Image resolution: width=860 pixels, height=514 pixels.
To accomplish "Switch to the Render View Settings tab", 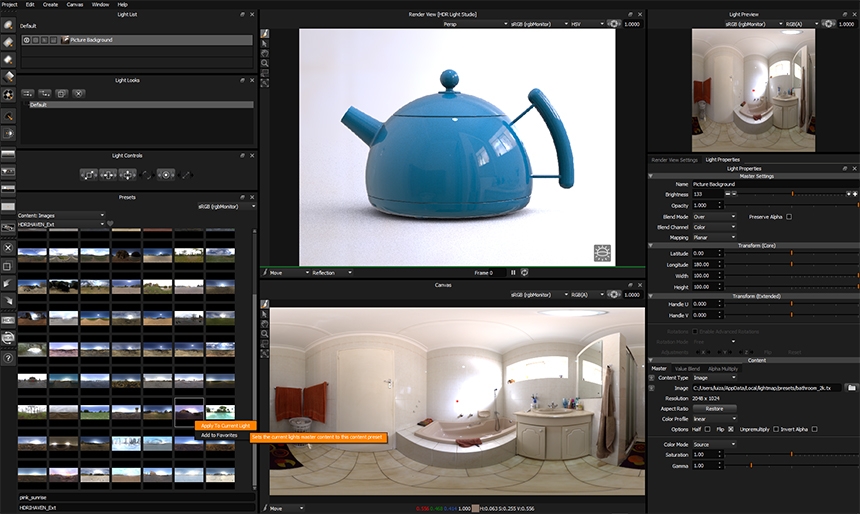I will tap(674, 160).
